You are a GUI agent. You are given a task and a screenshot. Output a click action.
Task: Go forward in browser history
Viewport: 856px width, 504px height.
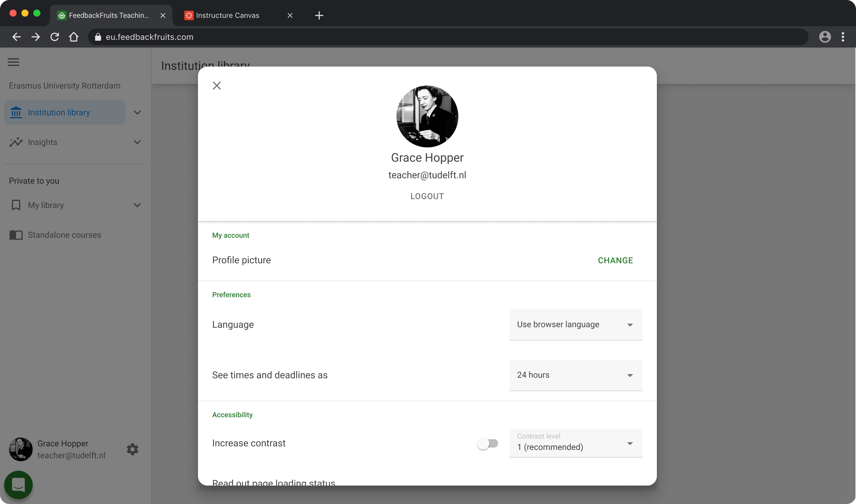click(x=35, y=37)
